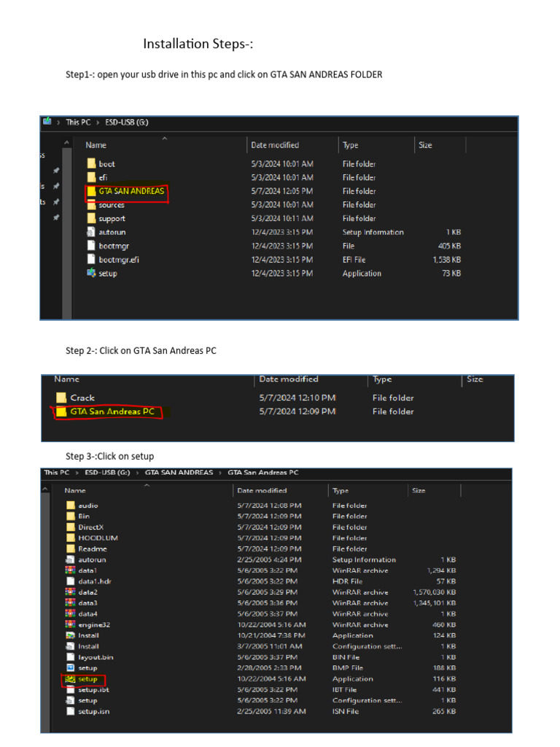Select the setup.ibt file icon
The height and width of the screenshot is (747, 560).
71,689
